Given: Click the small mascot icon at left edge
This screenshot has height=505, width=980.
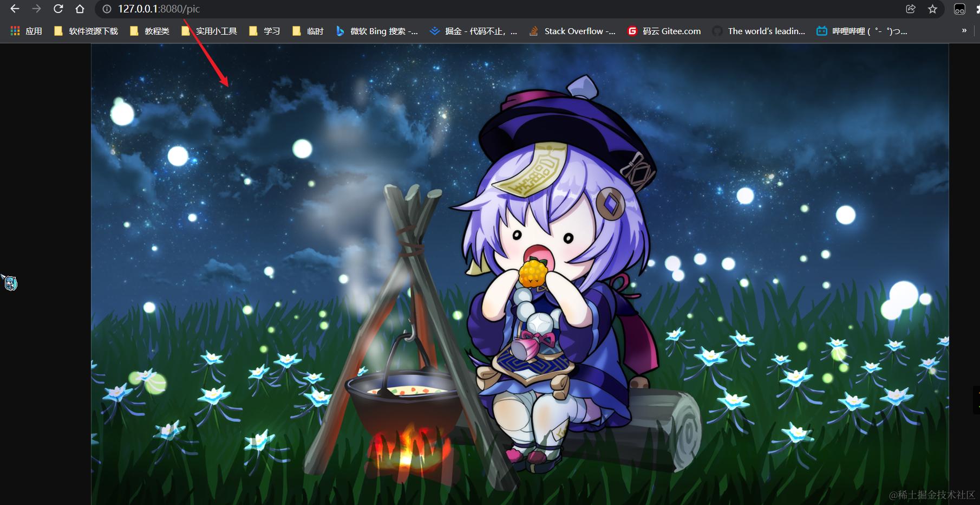Looking at the screenshot, I should pyautogui.click(x=10, y=282).
